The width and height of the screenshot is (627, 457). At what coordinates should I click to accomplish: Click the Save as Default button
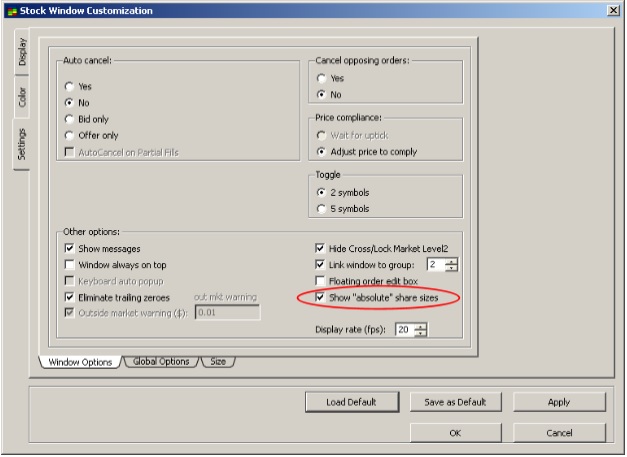point(455,402)
